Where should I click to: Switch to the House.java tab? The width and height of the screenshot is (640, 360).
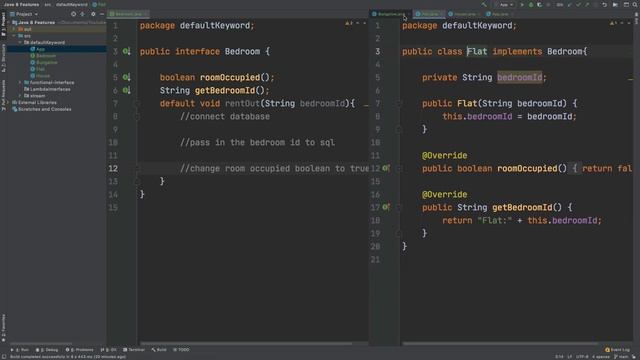tap(464, 14)
